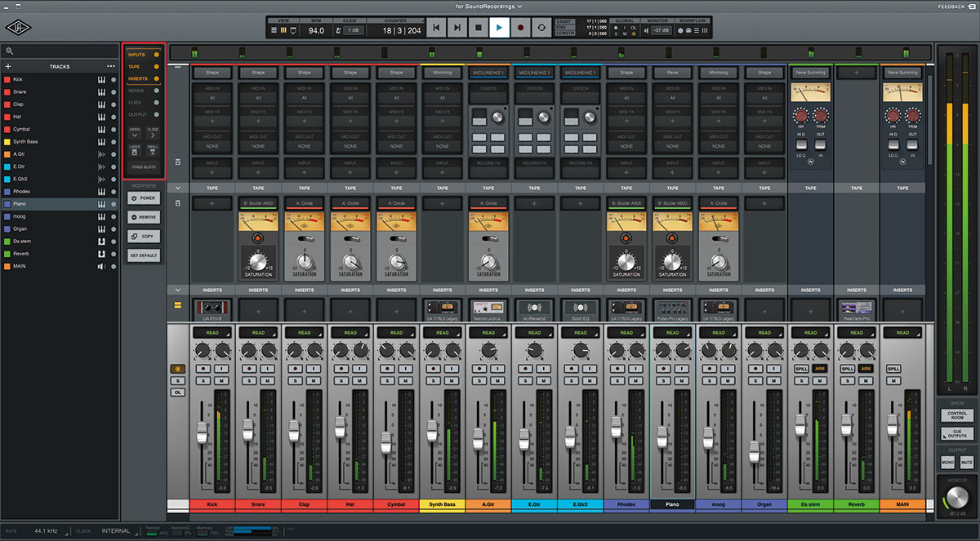Screen dimensions: 980x541
Task: Jump to start with the rewind transport button
Action: tap(437, 28)
